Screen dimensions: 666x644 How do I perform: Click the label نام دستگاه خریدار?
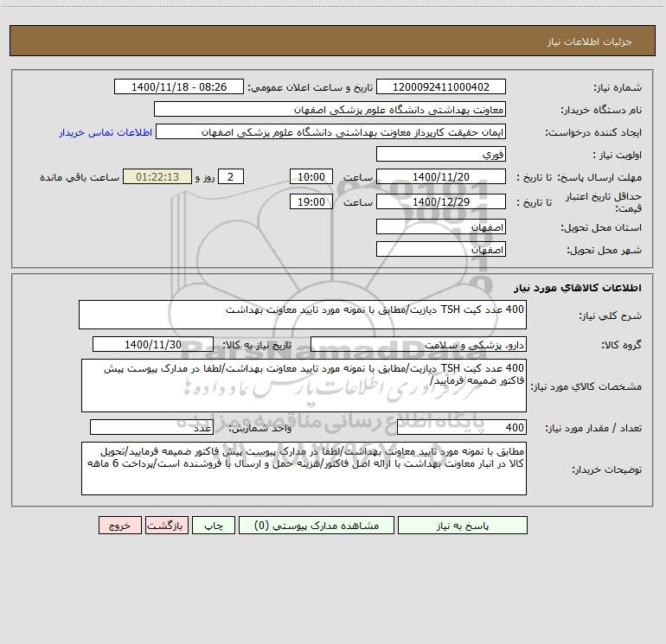tap(601, 111)
